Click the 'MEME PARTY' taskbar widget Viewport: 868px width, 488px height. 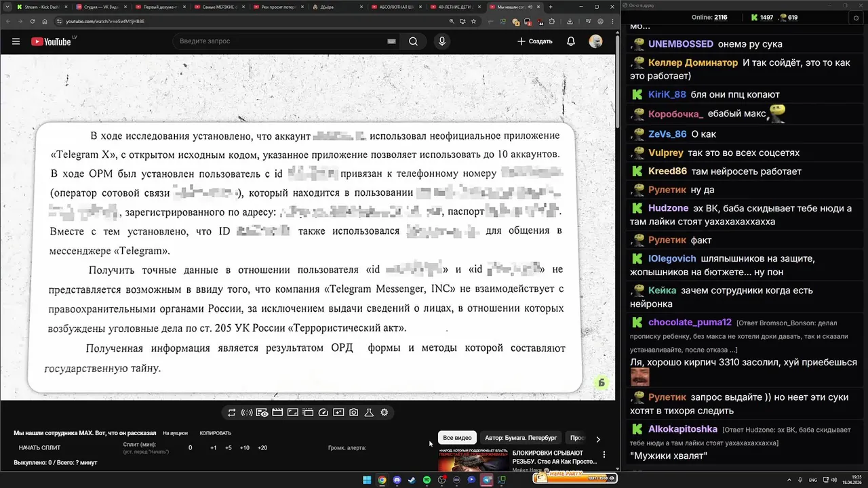[574, 478]
